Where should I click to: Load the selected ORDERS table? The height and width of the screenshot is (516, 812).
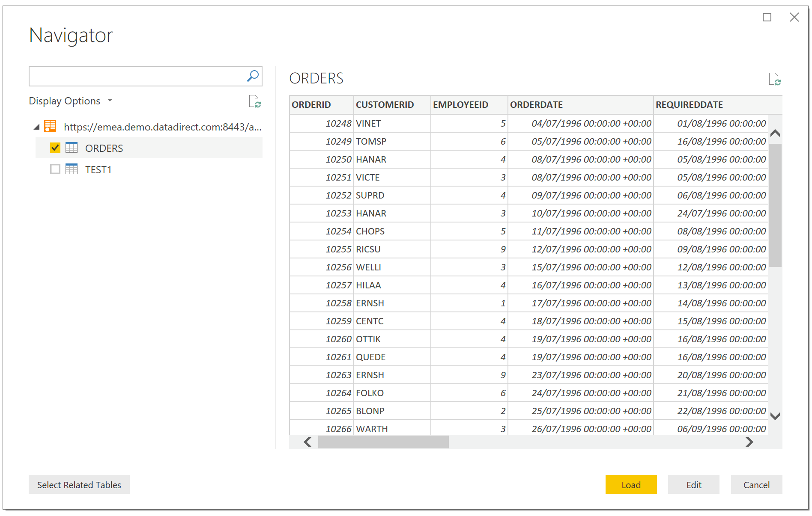click(x=630, y=484)
